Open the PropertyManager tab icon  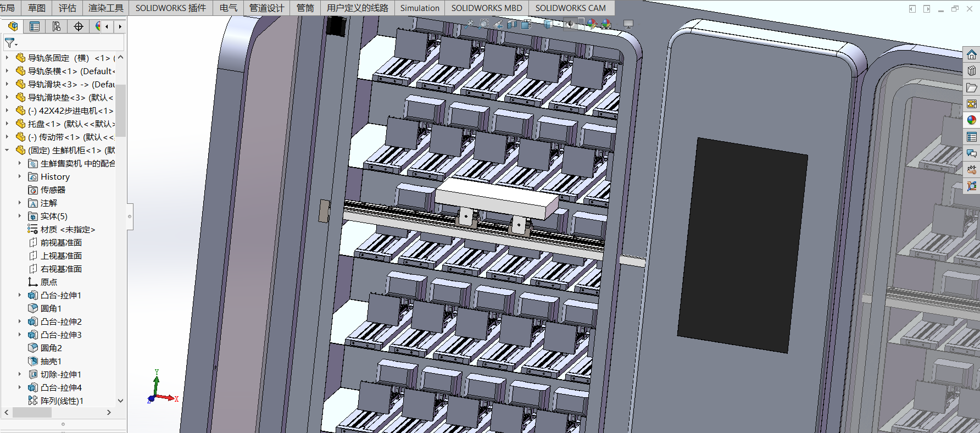click(x=35, y=26)
